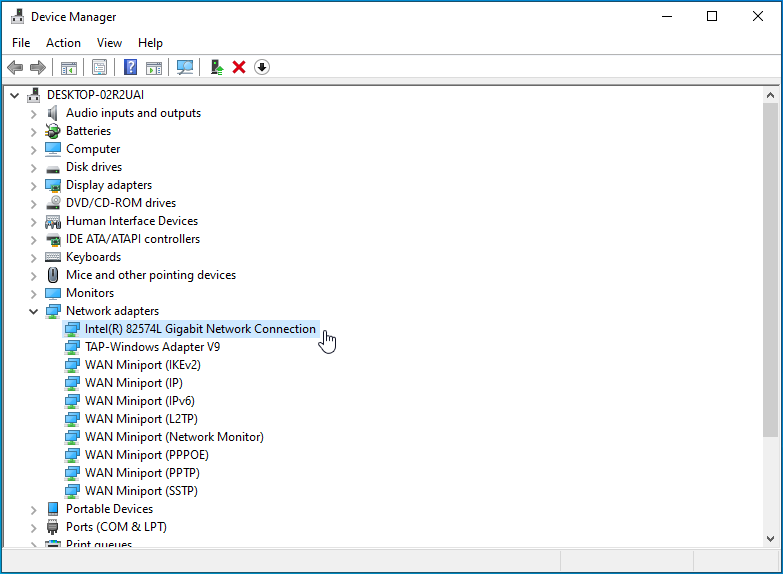Screen dimensions: 783x574
Task: Select the Keyboards category
Action: tap(93, 257)
